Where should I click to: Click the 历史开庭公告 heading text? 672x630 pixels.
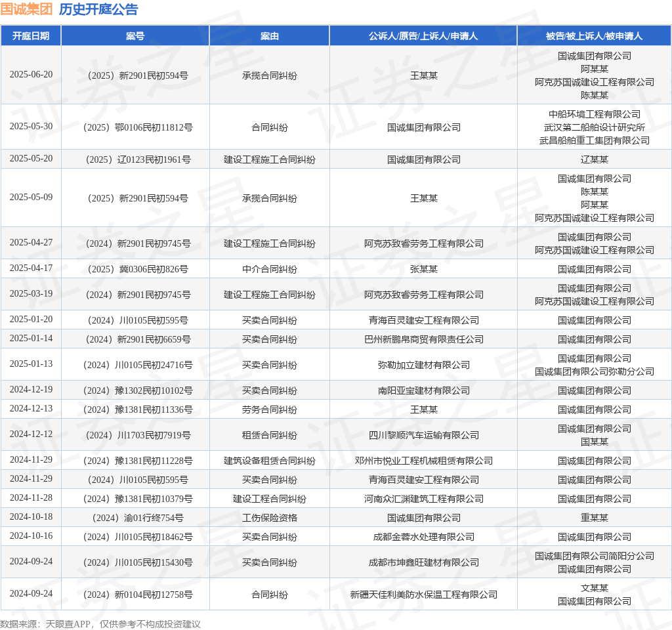click(98, 9)
